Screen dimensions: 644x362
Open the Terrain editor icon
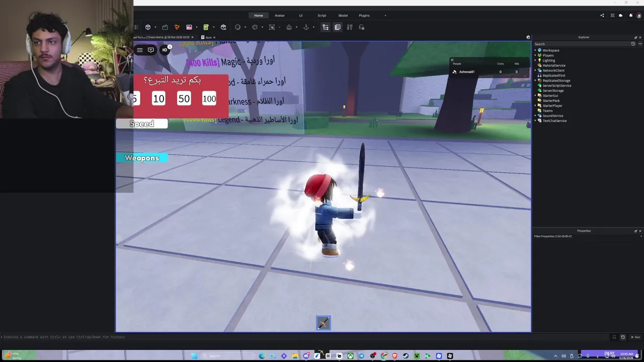(x=165, y=27)
